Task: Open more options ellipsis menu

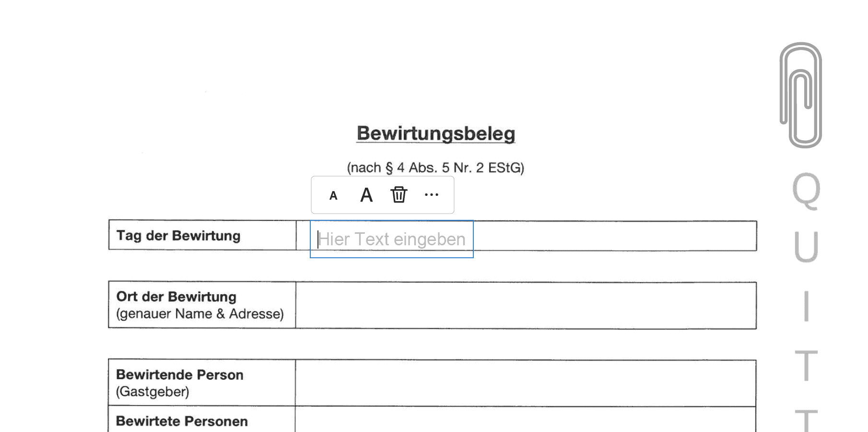Action: (432, 195)
